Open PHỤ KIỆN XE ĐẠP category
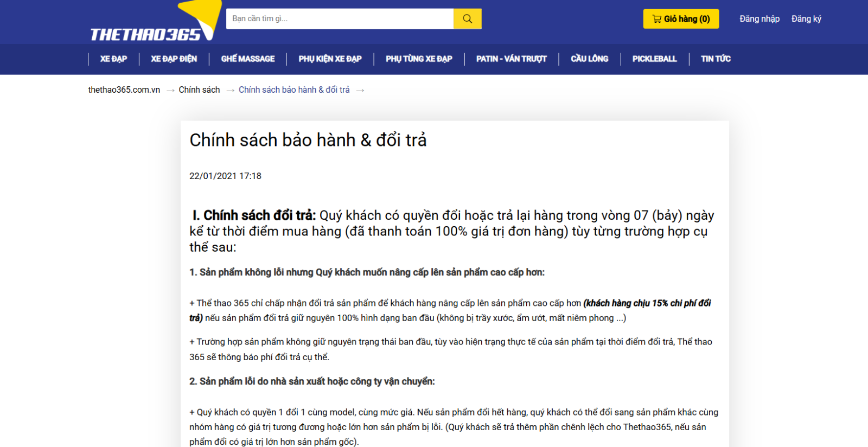Viewport: 868px width, 447px height. (x=330, y=59)
